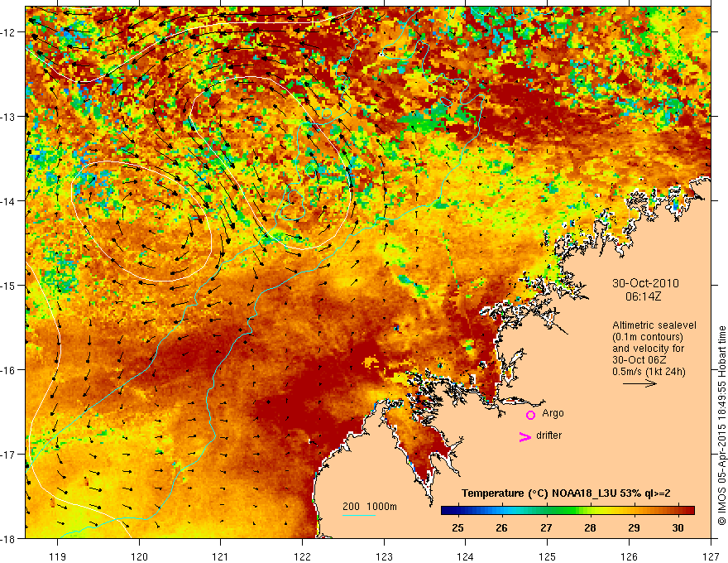The width and height of the screenshot is (728, 563).
Task: Click longitude axis label "121"
Action: (221, 556)
